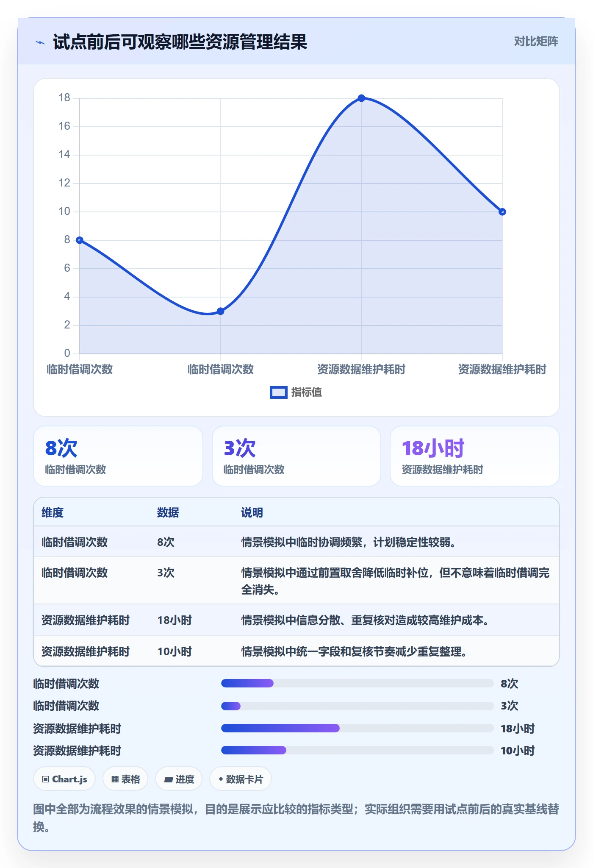Click the square icon in Chart.js tag

tap(46, 779)
